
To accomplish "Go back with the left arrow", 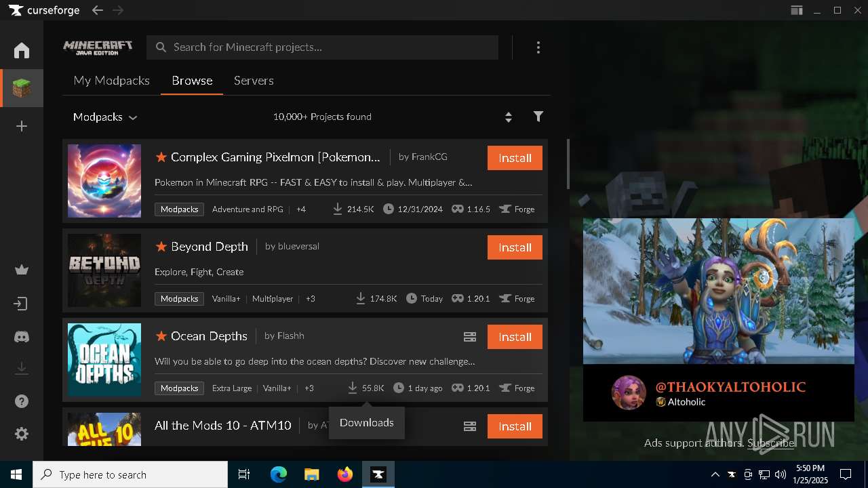I will (x=98, y=10).
